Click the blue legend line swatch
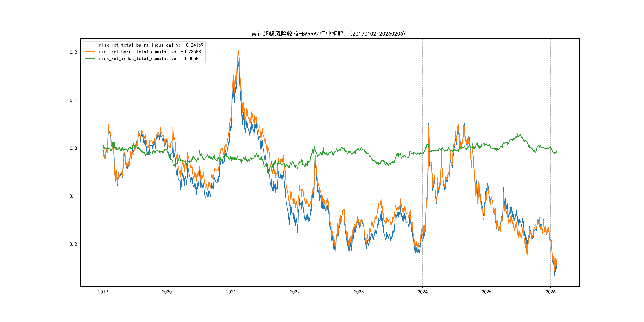Image resolution: width=644 pixels, height=322 pixels. pos(90,45)
